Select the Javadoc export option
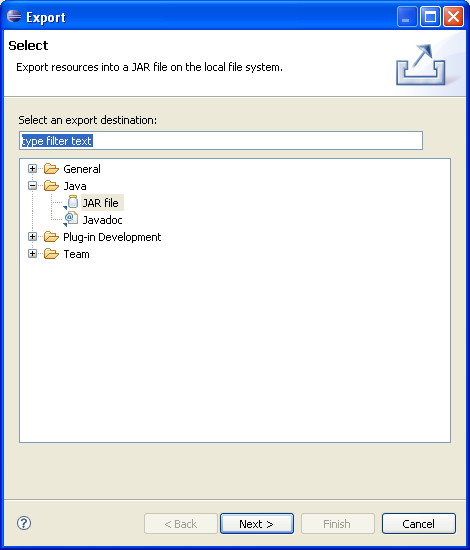The height and width of the screenshot is (550, 470). pos(102,220)
